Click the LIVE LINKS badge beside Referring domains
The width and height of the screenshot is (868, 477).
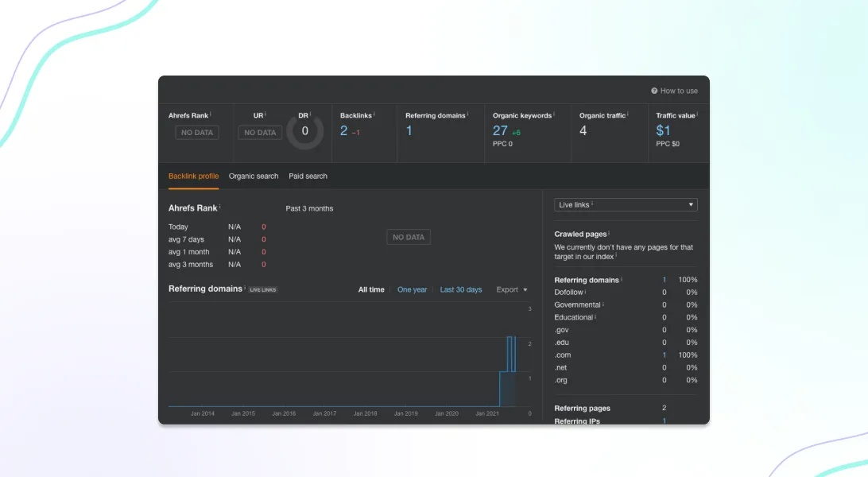click(x=263, y=290)
